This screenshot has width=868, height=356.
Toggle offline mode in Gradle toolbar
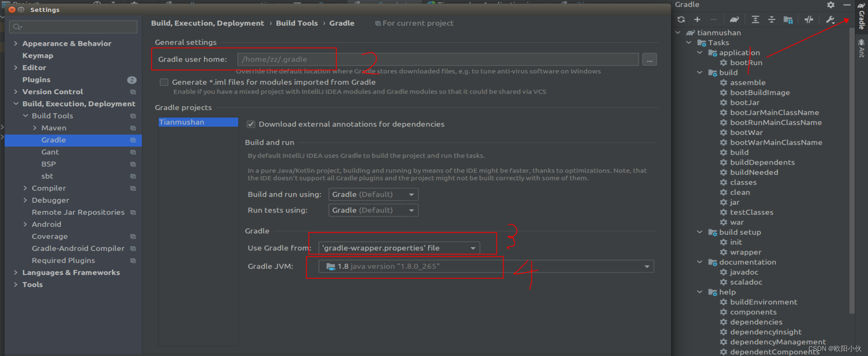(x=809, y=19)
